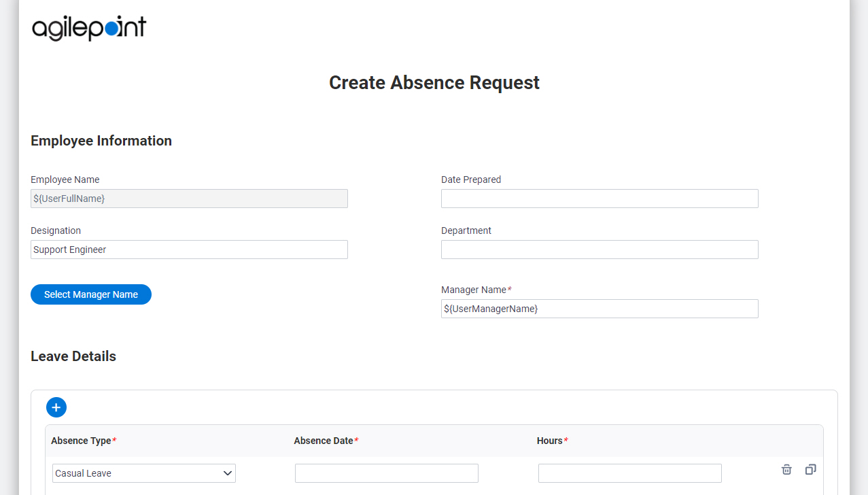
Task: Click the Manager Name input field
Action: (600, 309)
